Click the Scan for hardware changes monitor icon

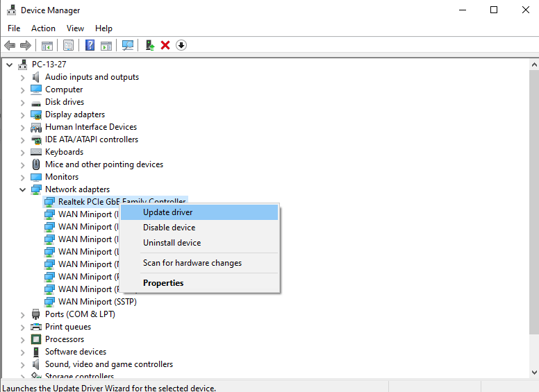point(127,45)
